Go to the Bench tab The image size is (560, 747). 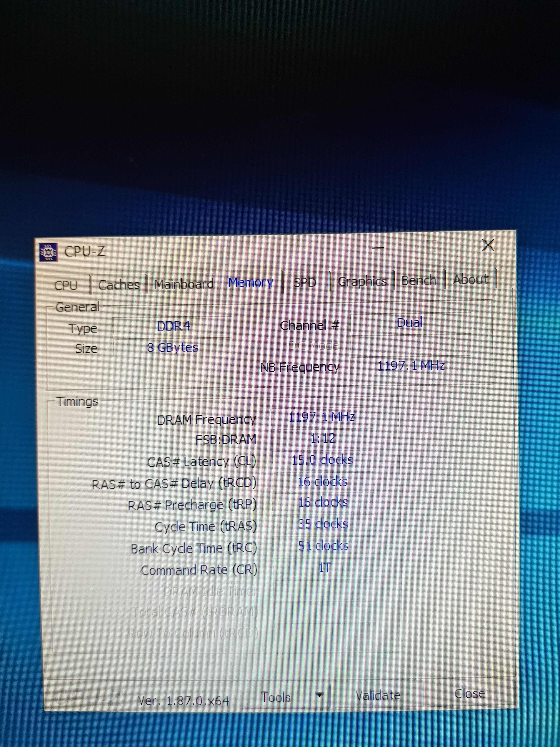(419, 280)
